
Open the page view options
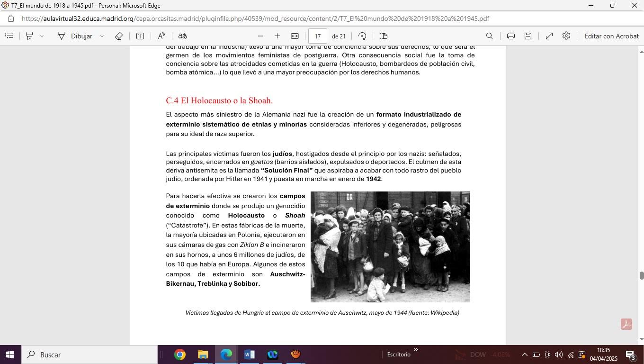point(384,36)
